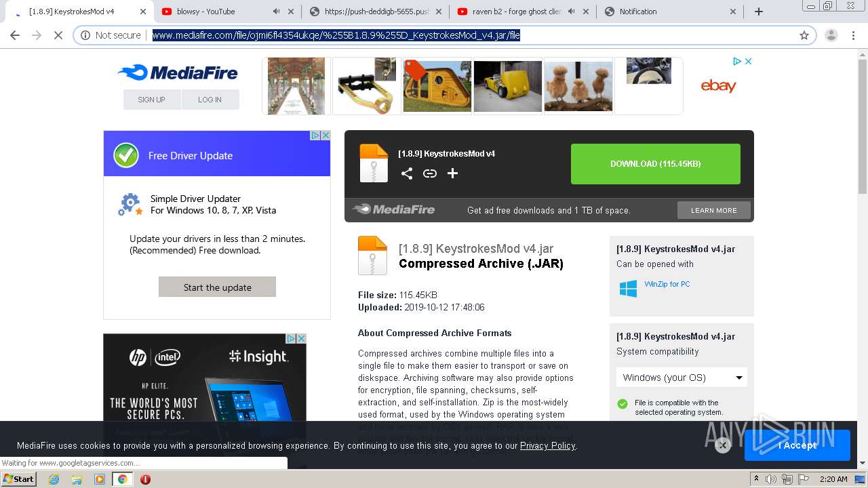Dismiss the cookie notice with X

[x=723, y=445]
